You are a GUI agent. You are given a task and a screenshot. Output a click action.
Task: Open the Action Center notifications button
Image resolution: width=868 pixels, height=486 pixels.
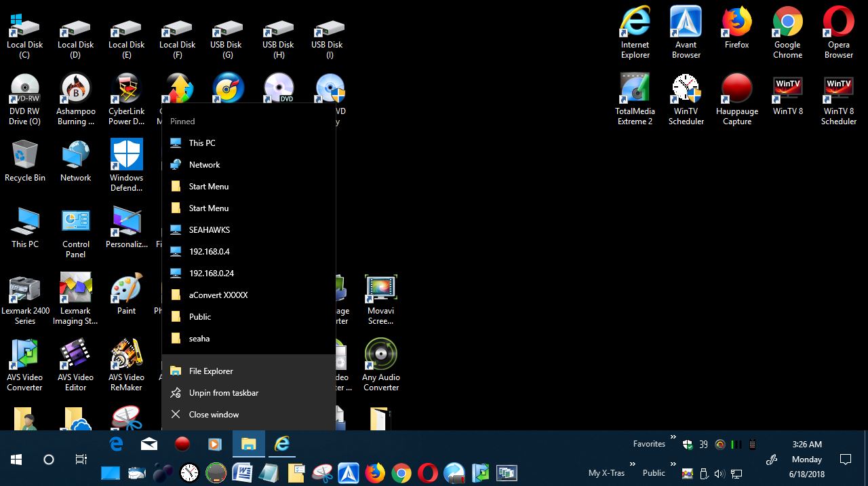(x=846, y=460)
